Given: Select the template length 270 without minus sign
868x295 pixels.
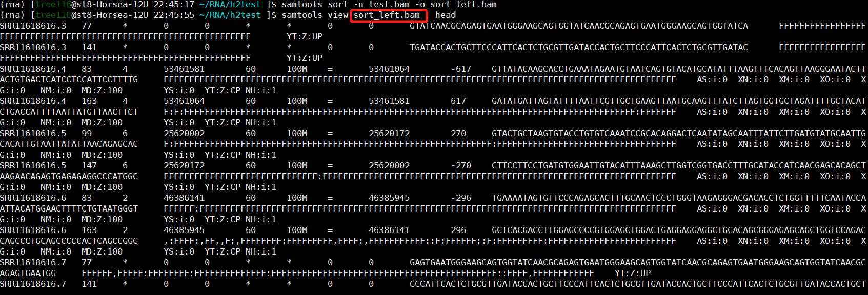Looking at the screenshot, I should (x=458, y=133).
